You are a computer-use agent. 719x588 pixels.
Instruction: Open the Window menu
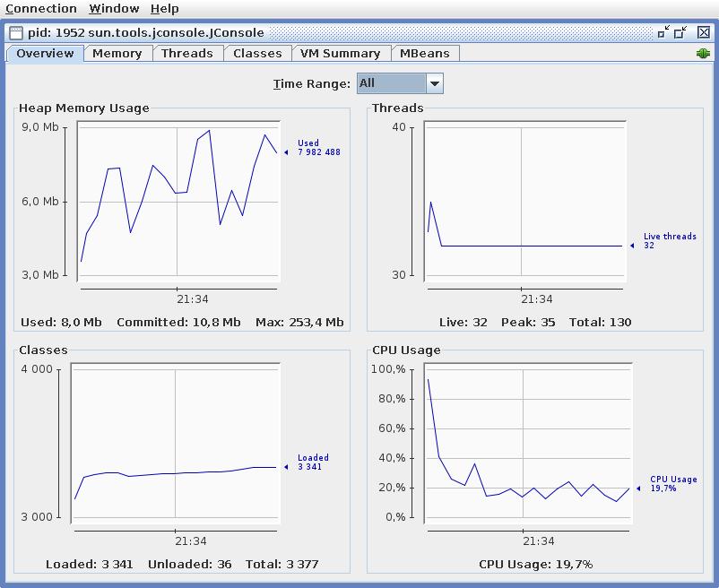coord(114,9)
